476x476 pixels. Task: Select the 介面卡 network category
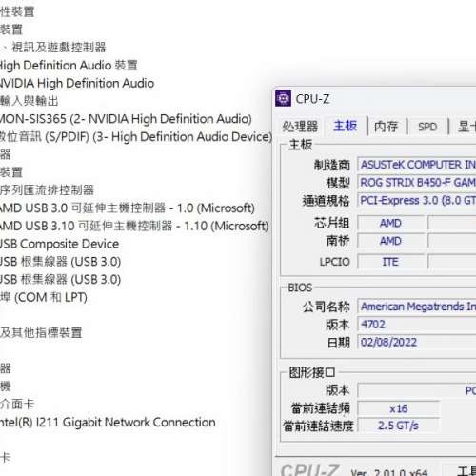tap(17, 405)
